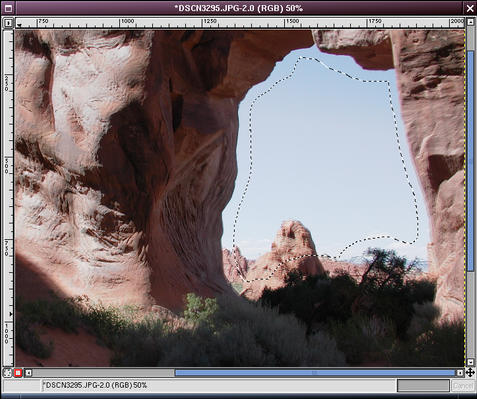Toggle the red Quick Mask button
Image resolution: width=477 pixels, height=399 pixels.
click(x=18, y=373)
